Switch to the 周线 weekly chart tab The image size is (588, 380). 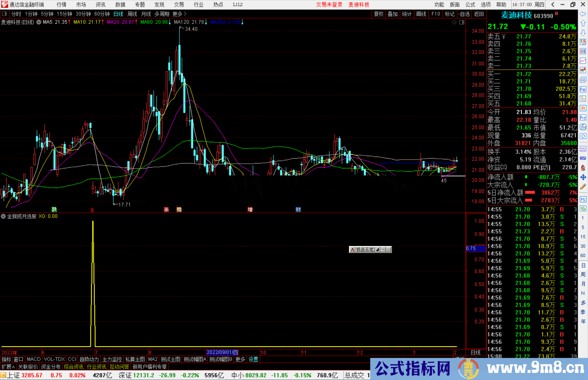(132, 14)
